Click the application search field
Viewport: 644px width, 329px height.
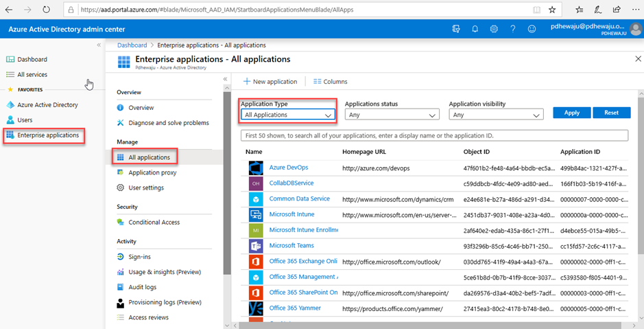(x=435, y=136)
